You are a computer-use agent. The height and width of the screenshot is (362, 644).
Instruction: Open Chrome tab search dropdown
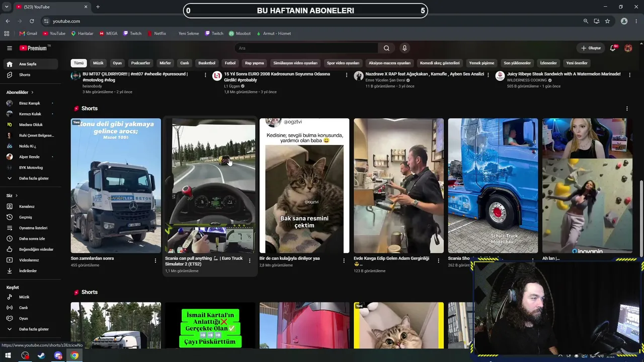(7, 7)
